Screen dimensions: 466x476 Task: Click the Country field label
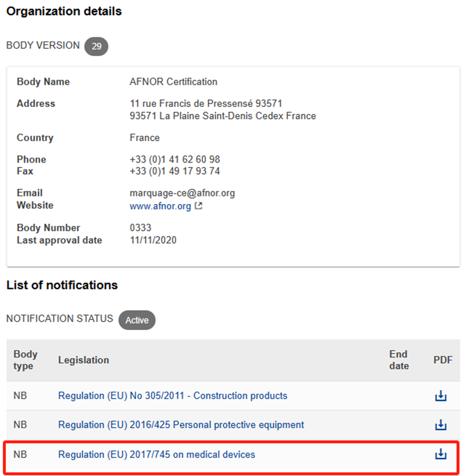(x=35, y=138)
